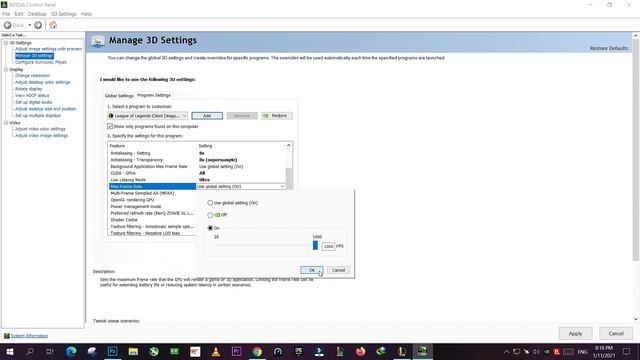Select Set up multiple displays item

(x=38, y=116)
